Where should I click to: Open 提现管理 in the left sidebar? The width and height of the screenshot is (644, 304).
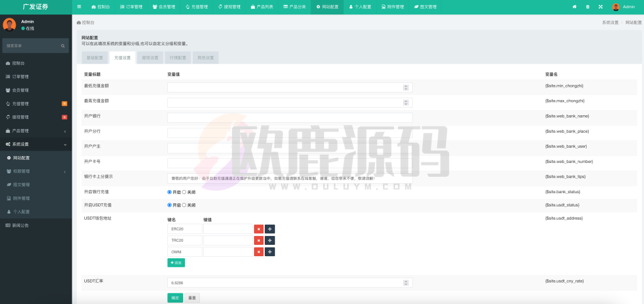point(36,117)
